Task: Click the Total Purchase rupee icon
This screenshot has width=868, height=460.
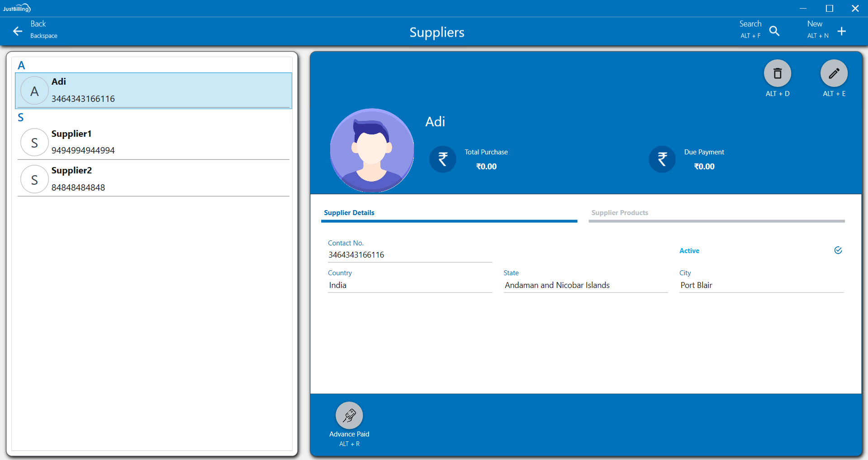Action: pyautogui.click(x=442, y=159)
